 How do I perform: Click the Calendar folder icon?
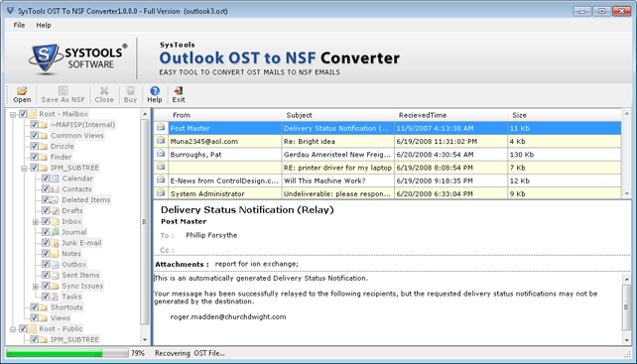click(x=55, y=179)
